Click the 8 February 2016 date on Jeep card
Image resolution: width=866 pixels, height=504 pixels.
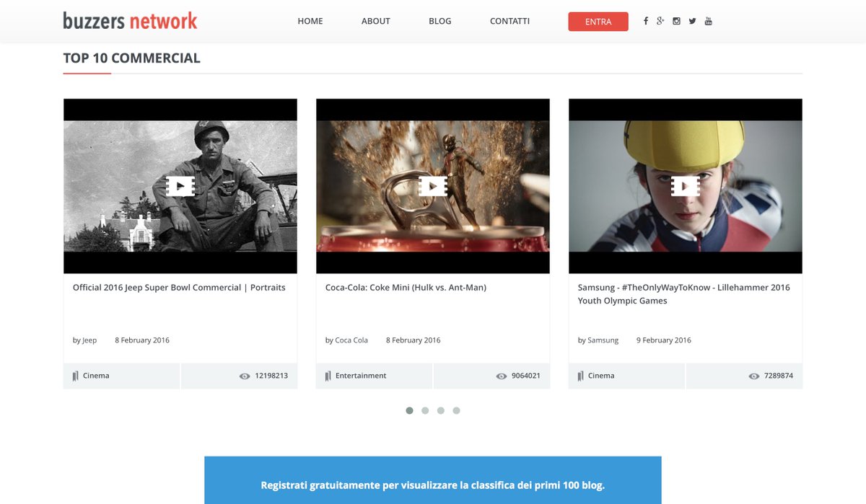(x=142, y=340)
